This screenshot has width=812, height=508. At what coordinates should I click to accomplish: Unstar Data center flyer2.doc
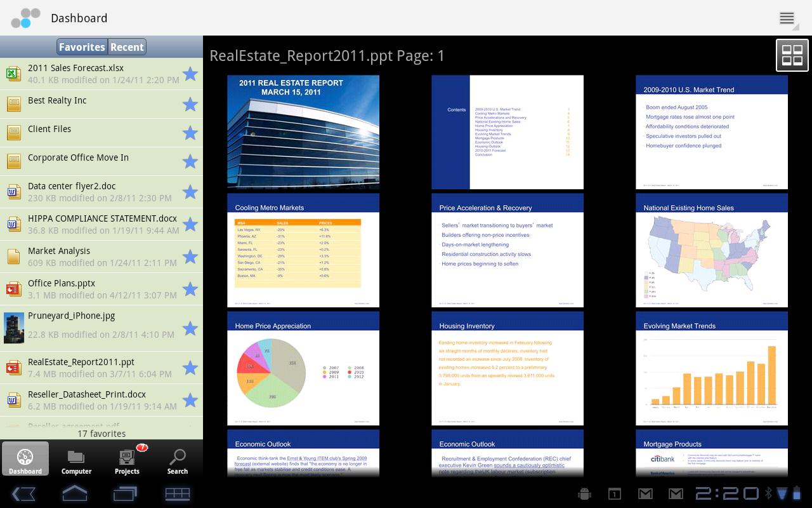[190, 191]
